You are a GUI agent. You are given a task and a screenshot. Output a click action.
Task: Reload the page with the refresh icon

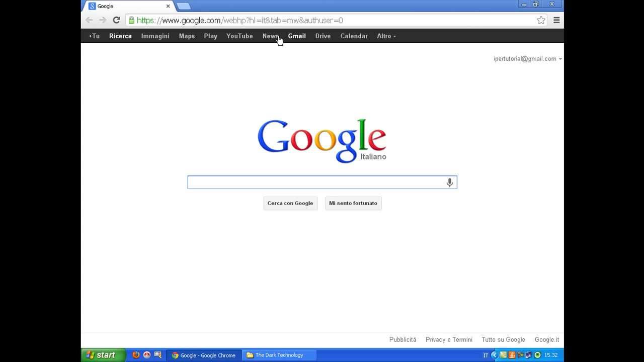116,20
